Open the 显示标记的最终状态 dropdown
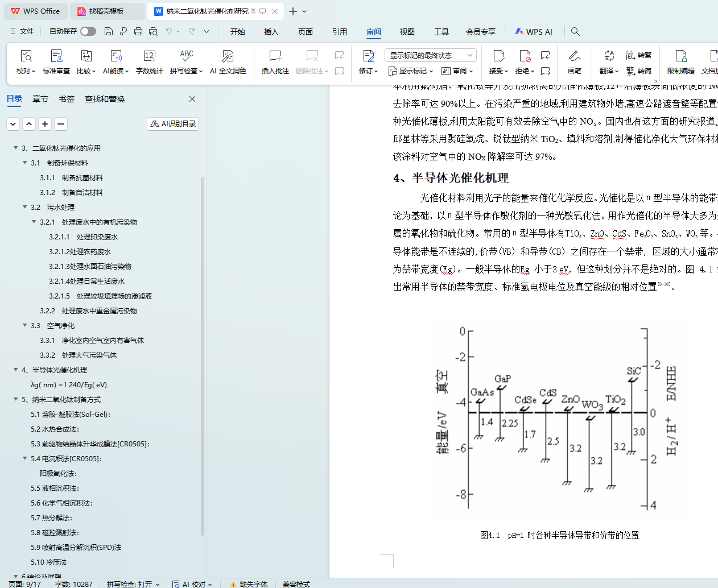The height and width of the screenshot is (588, 718). point(430,55)
